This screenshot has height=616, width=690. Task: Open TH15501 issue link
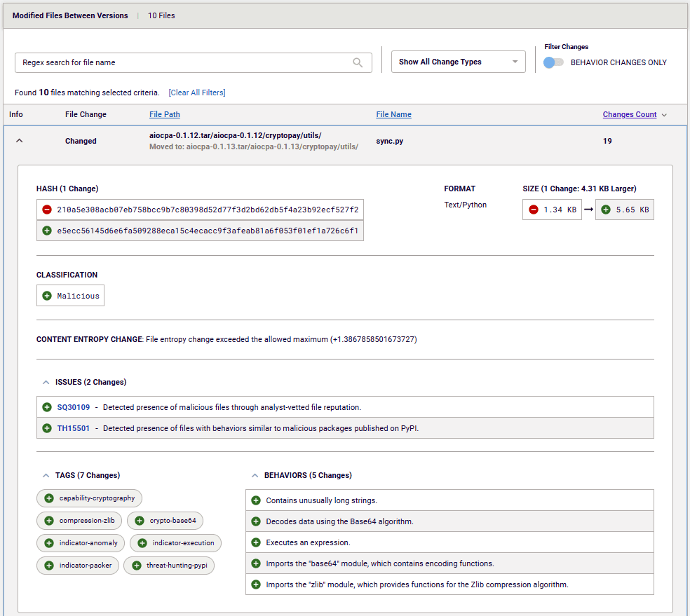pyautogui.click(x=74, y=428)
